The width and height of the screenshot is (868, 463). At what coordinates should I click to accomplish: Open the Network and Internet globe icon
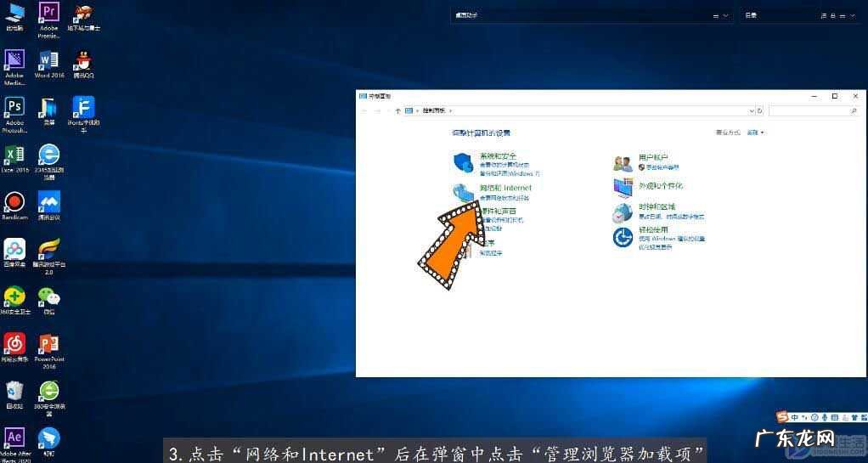coord(464,192)
